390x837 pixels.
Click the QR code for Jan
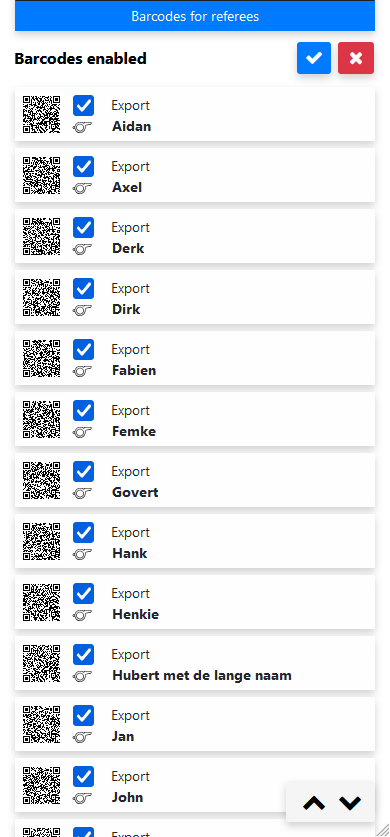pos(42,724)
